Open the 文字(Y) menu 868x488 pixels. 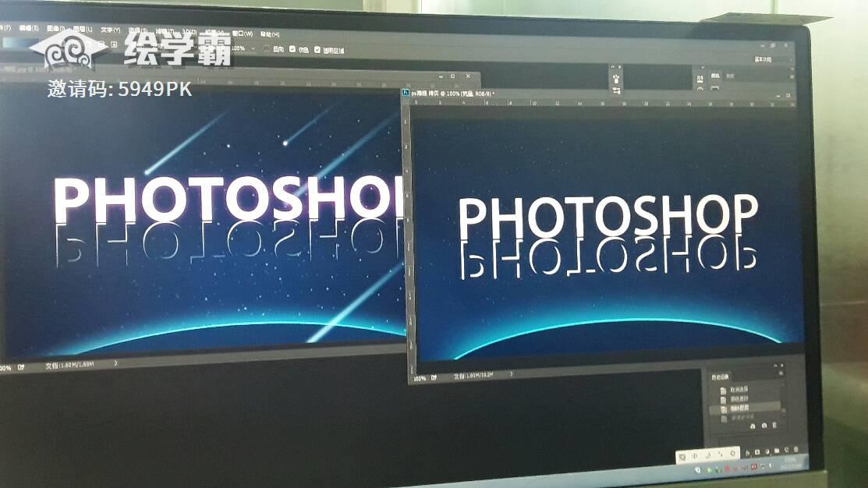[x=110, y=30]
